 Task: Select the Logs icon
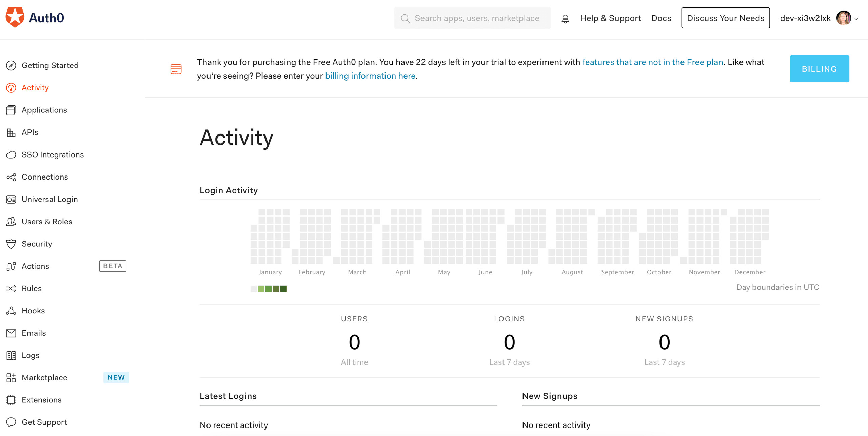[11, 355]
